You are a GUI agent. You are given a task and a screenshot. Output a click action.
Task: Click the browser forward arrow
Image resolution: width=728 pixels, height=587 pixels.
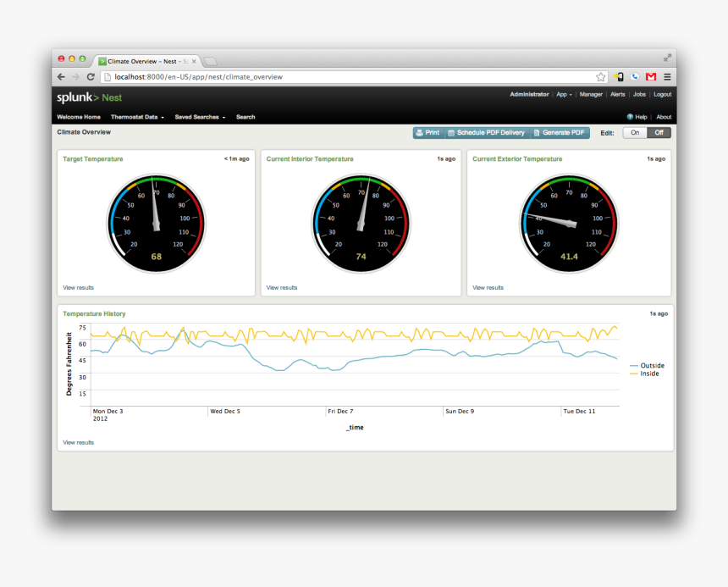point(75,77)
